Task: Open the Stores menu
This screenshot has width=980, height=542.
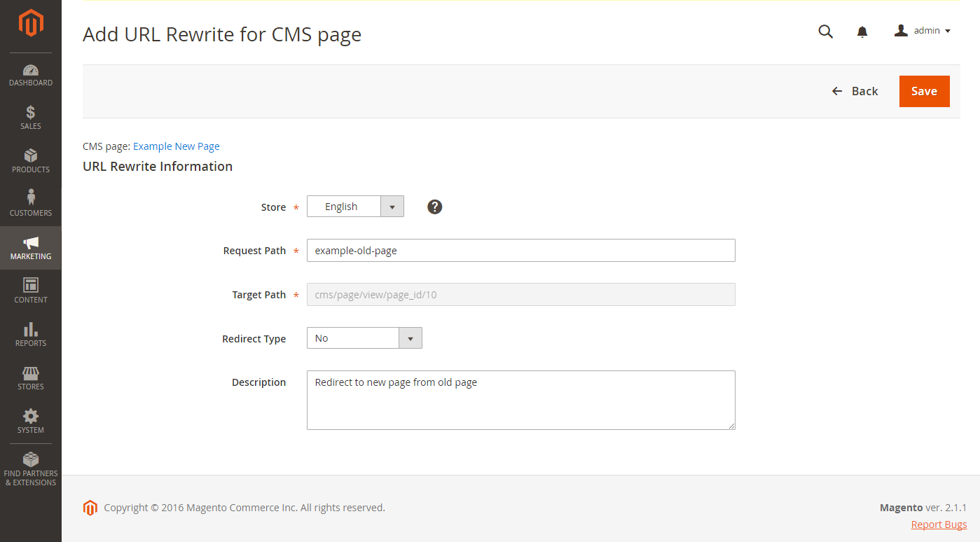Action: tap(31, 378)
